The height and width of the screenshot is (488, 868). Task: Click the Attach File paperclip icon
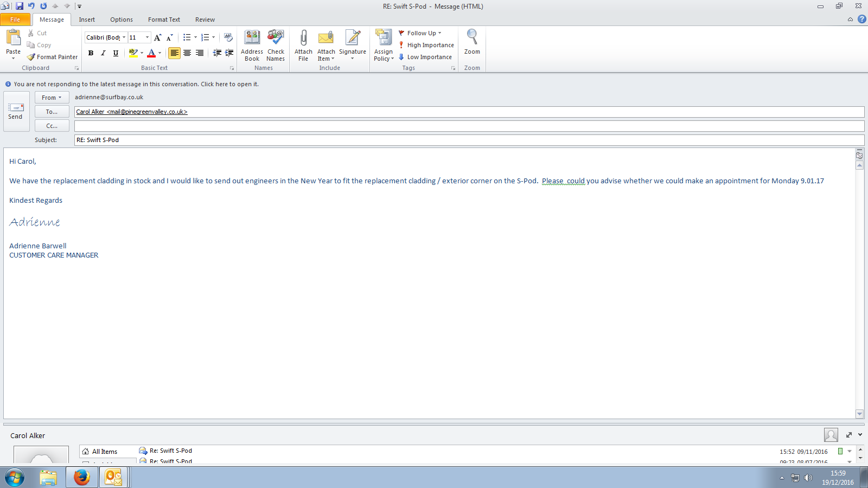[x=303, y=38]
